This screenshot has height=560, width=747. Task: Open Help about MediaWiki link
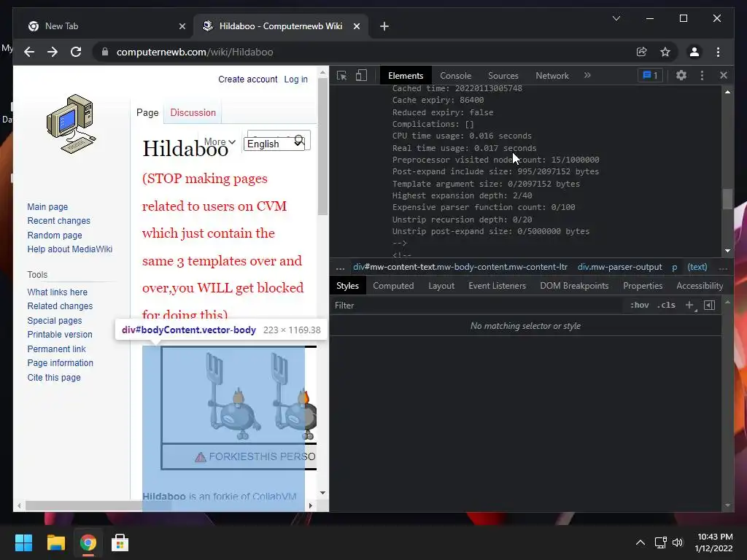69,249
